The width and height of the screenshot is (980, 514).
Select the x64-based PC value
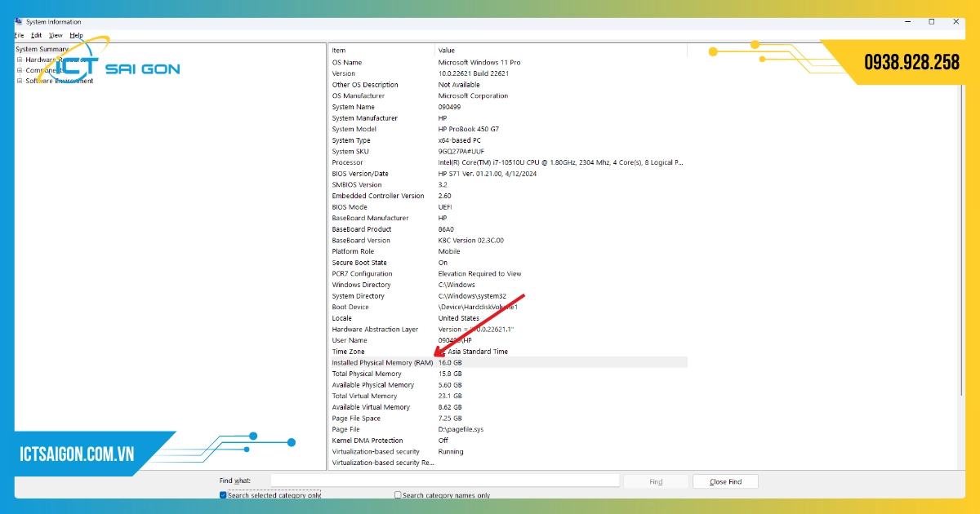[x=460, y=140]
